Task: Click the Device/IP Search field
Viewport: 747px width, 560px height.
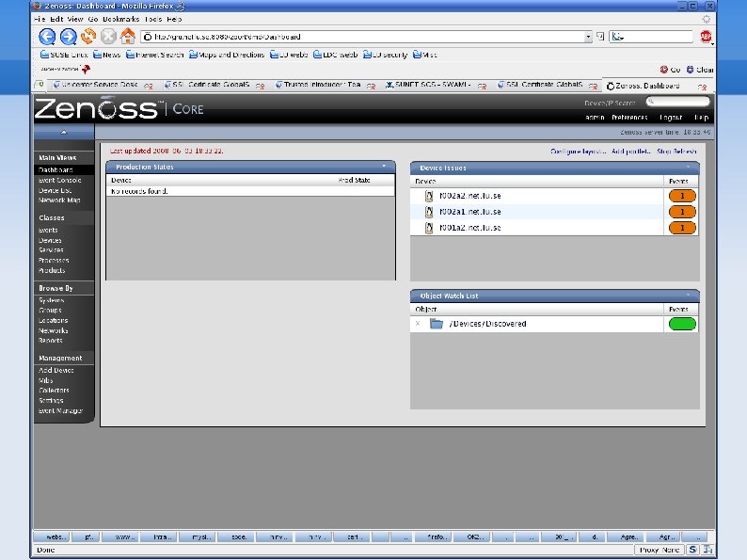Action: click(x=678, y=101)
